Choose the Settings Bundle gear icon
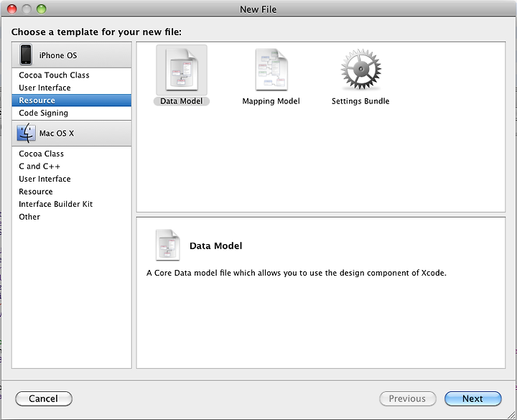 click(360, 70)
